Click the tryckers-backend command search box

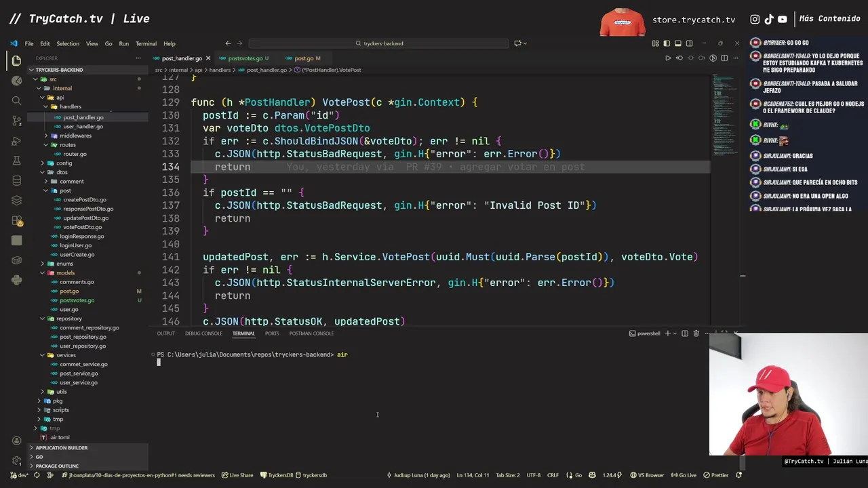[379, 43]
